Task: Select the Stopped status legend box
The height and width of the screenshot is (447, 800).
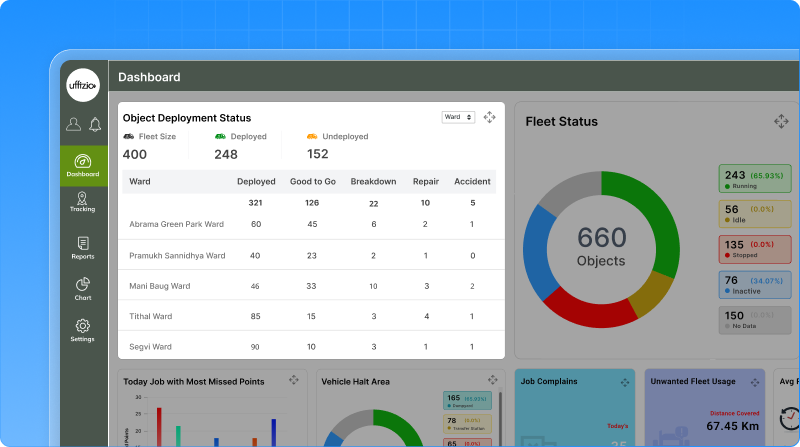Action: coord(755,249)
